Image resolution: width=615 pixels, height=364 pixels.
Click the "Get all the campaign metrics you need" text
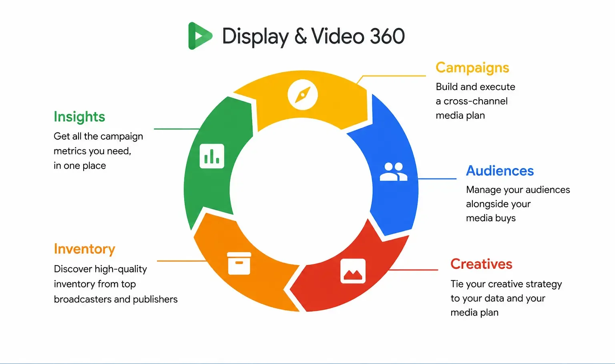click(98, 151)
